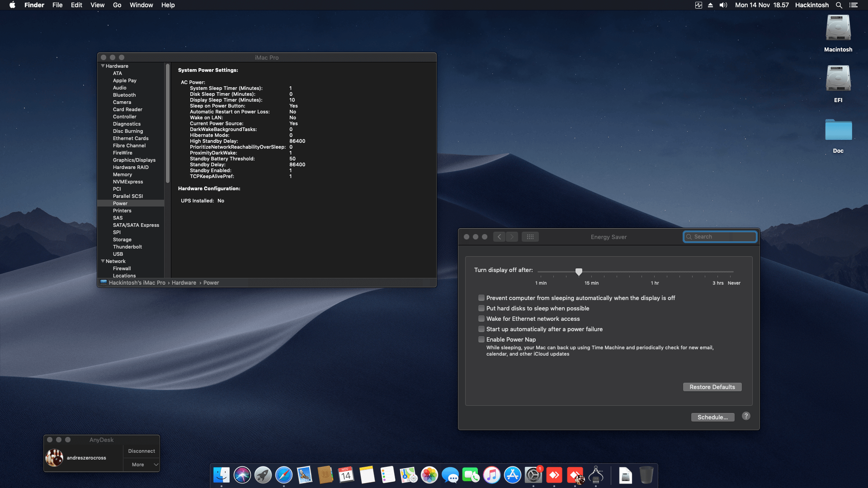Open the Go menu

tap(117, 5)
